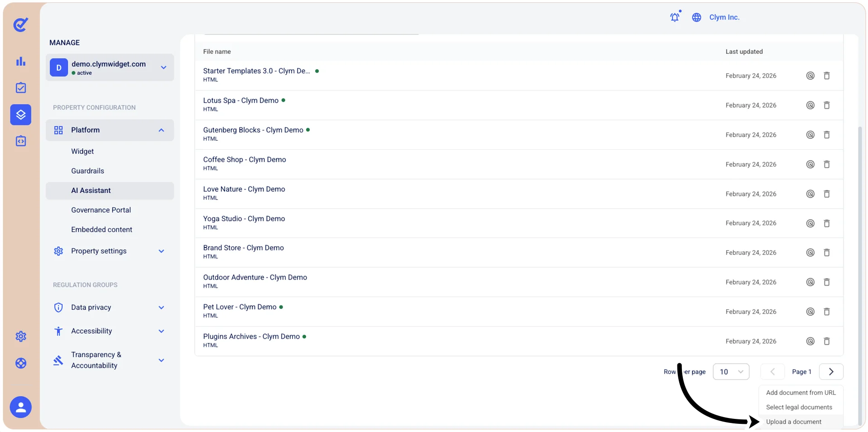Click target icon for Gutenberg Blocks row
The image size is (868, 432).
click(x=810, y=135)
